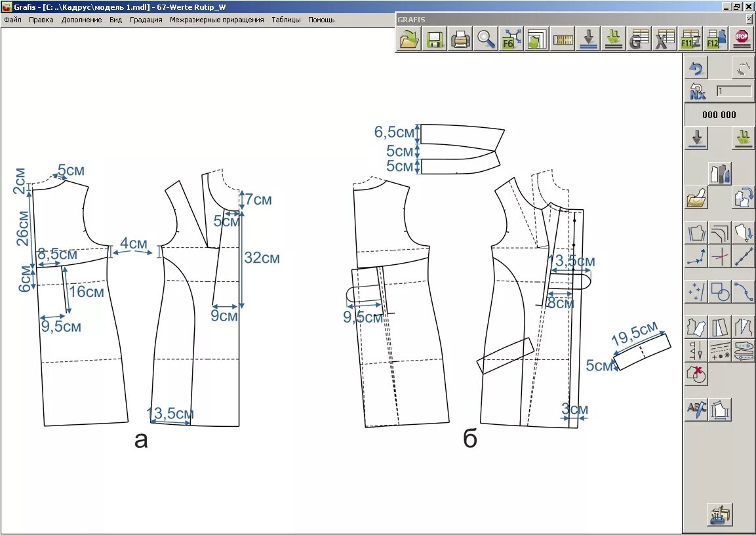Select the triangle symbols with arrow tool
This screenshot has width=756, height=535.
696,350
